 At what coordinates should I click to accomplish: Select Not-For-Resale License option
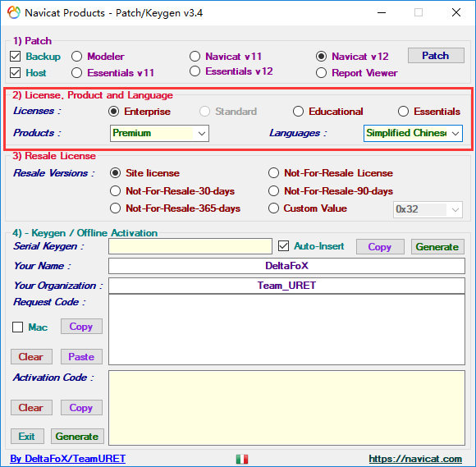(273, 173)
